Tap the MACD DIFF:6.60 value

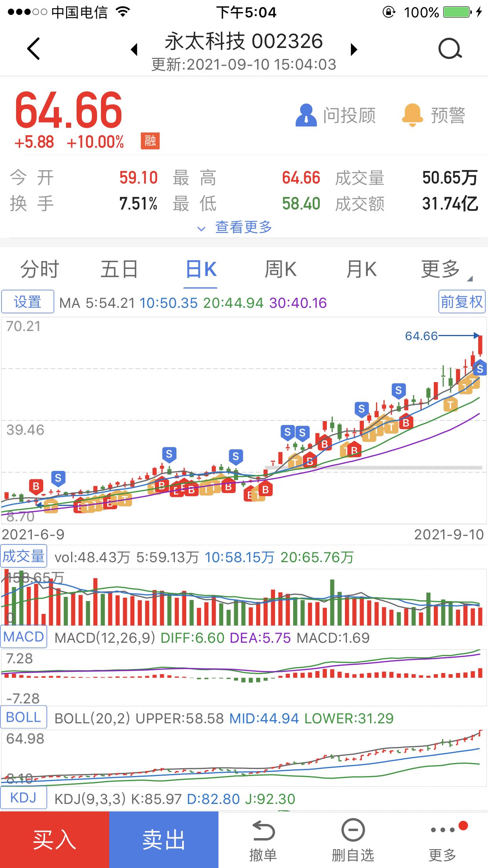(x=193, y=638)
